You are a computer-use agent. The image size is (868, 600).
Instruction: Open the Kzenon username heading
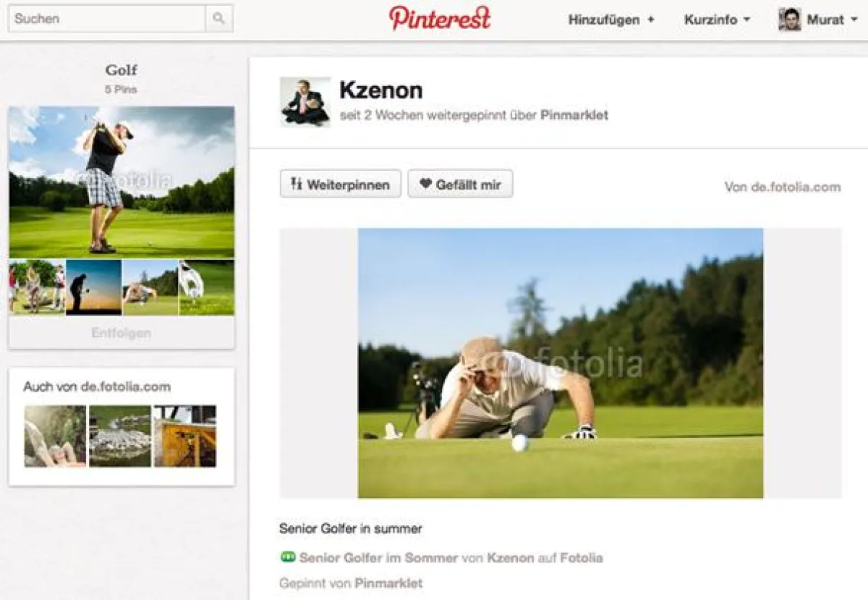pyautogui.click(x=381, y=90)
